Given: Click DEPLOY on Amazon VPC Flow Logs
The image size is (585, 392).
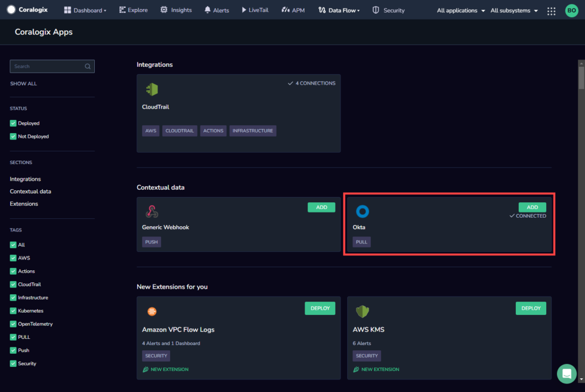Looking at the screenshot, I should coord(320,309).
